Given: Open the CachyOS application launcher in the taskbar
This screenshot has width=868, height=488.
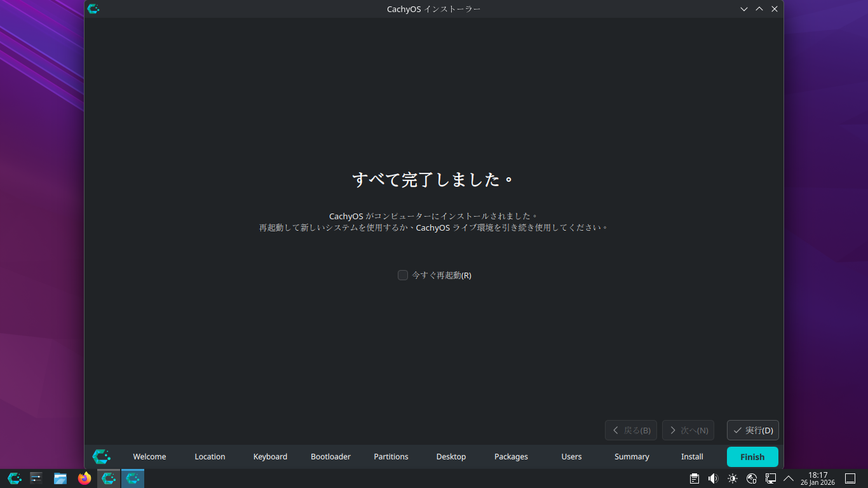Looking at the screenshot, I should (x=14, y=478).
